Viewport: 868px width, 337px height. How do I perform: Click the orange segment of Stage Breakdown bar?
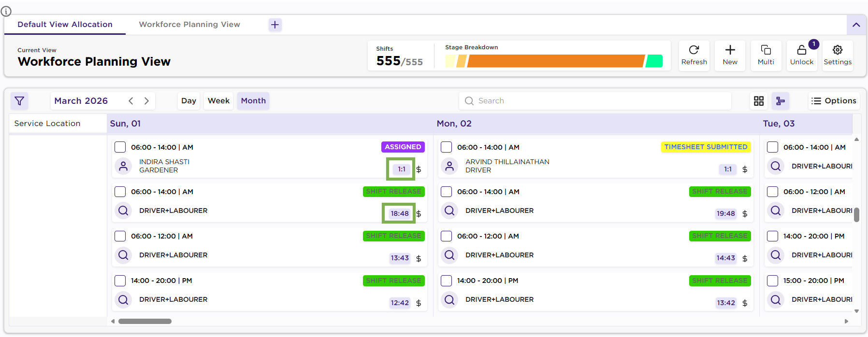click(x=556, y=61)
